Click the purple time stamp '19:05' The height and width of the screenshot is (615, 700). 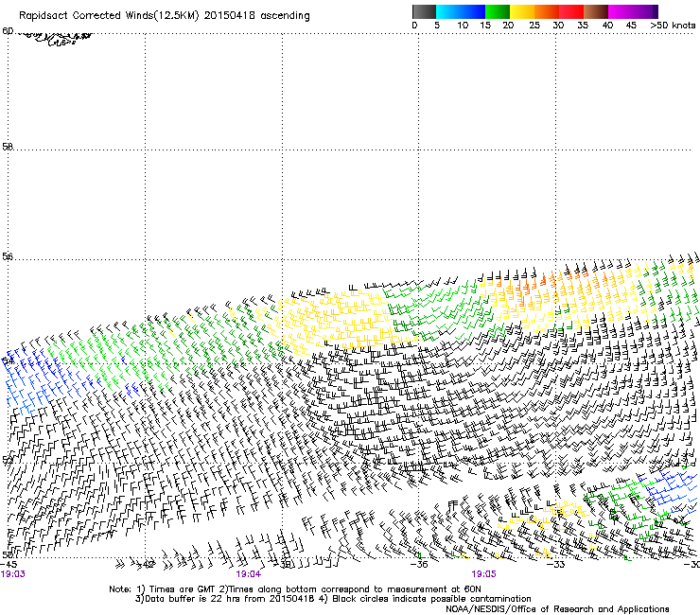tap(484, 574)
